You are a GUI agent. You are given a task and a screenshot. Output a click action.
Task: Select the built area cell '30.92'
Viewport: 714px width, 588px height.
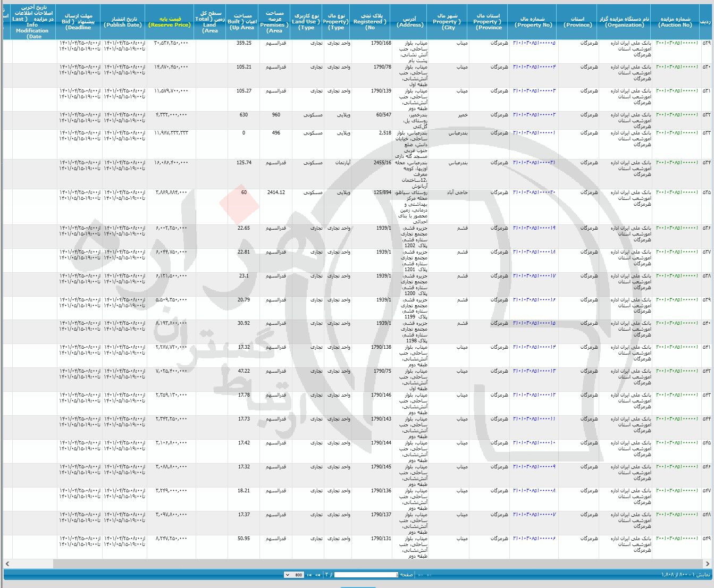click(x=244, y=323)
